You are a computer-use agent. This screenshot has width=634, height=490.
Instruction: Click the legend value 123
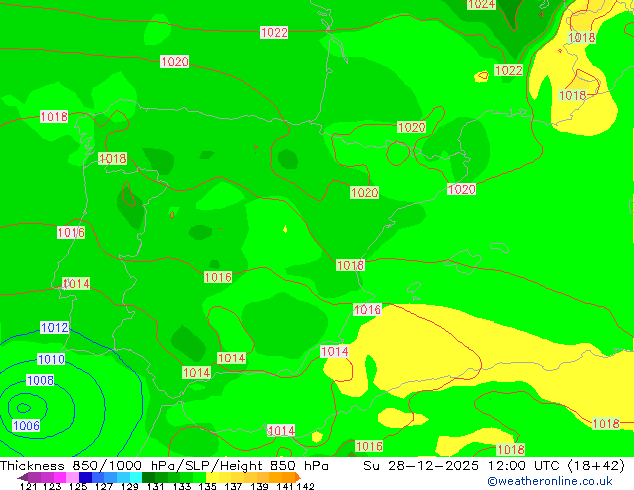click(x=52, y=486)
